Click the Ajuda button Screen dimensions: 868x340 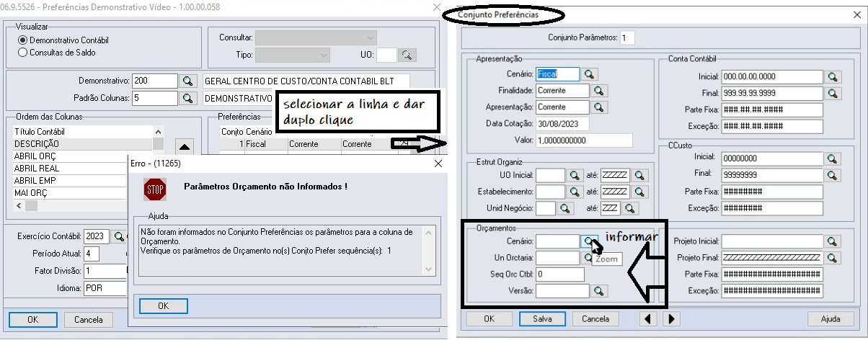click(830, 318)
